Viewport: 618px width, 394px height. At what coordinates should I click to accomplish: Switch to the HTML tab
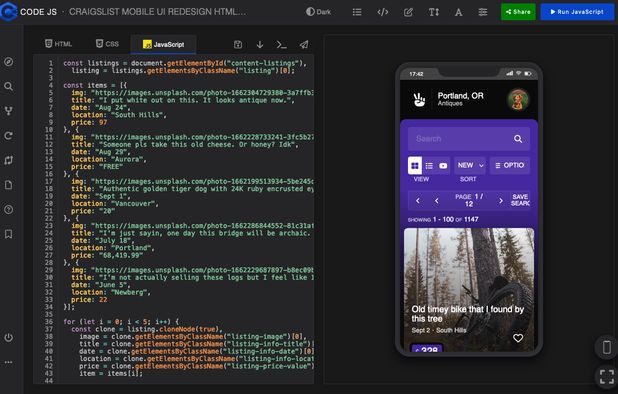pos(58,44)
